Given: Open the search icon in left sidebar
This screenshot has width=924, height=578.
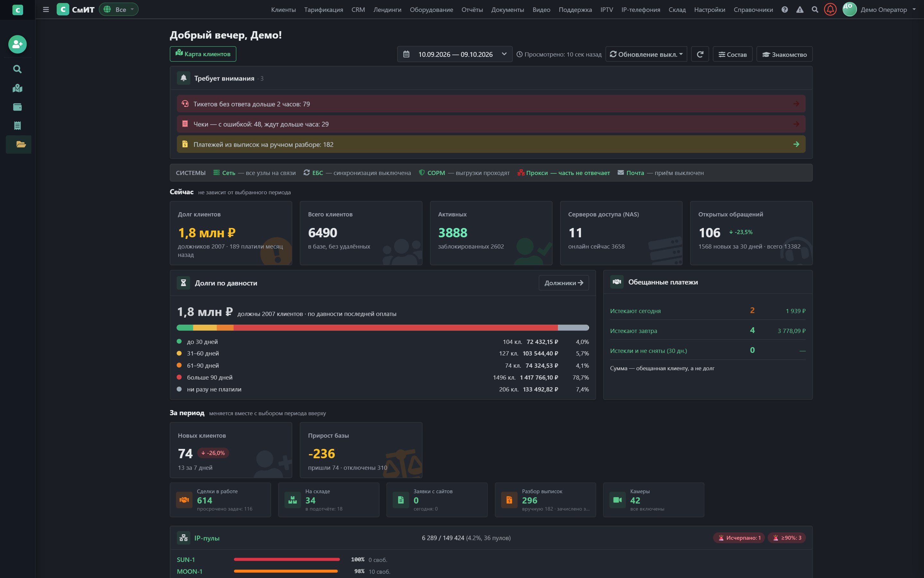Looking at the screenshot, I should [x=18, y=69].
